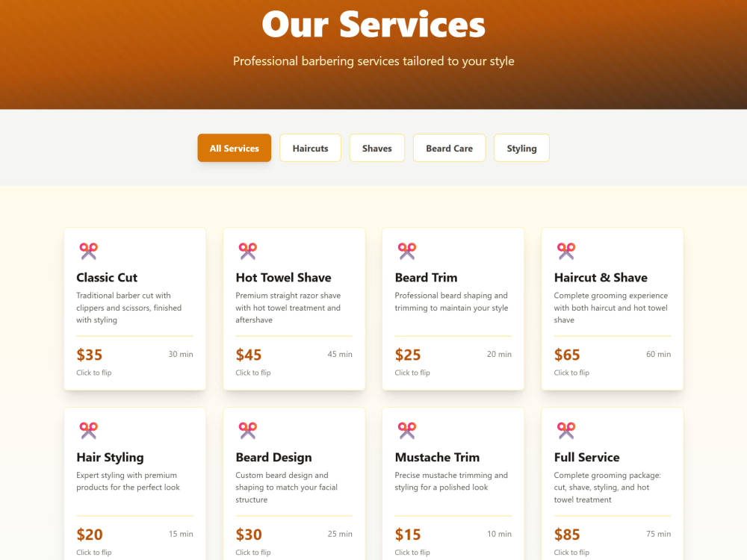Flip the Hair Styling card via Click to flip
This screenshot has height=560, width=747.
pos(94,553)
